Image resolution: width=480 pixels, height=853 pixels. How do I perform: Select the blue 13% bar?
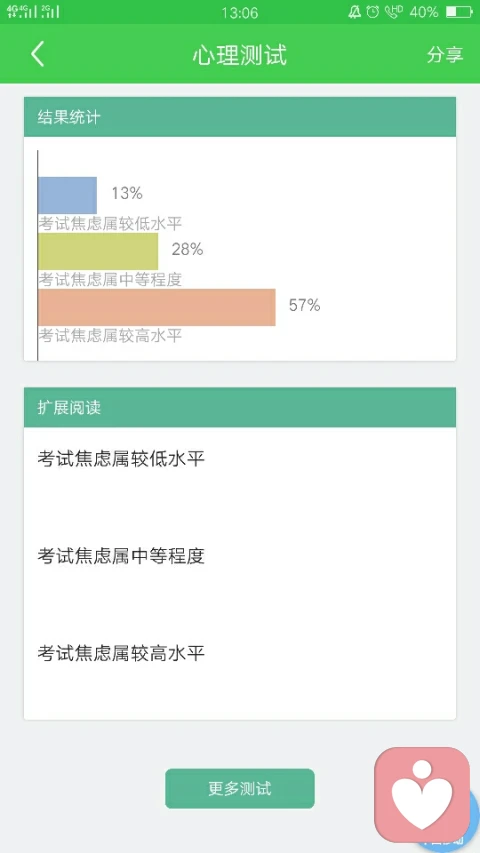pos(67,195)
